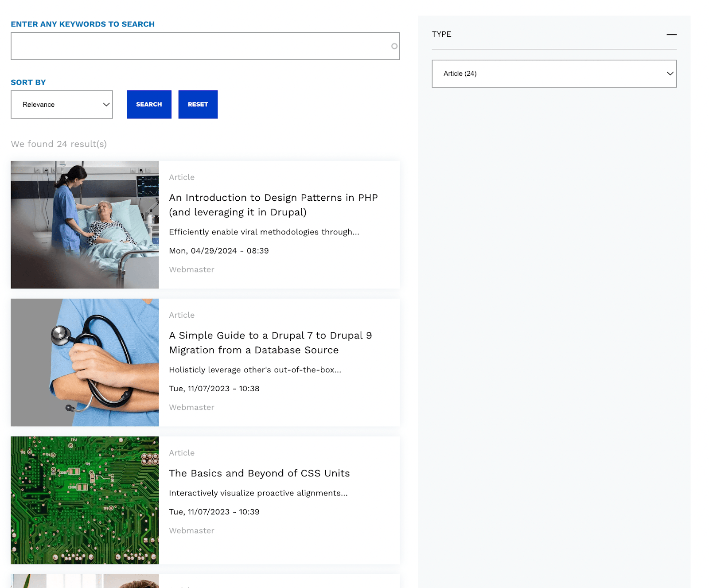Viewport: 709px width, 588px height.
Task: Click 'Article' type label above Design Patterns title
Action: click(182, 177)
